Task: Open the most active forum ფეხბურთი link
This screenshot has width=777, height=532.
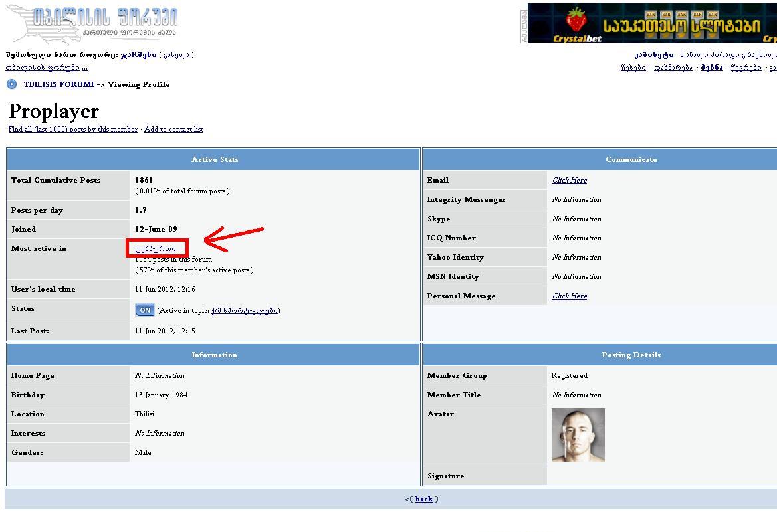Action: click(155, 248)
